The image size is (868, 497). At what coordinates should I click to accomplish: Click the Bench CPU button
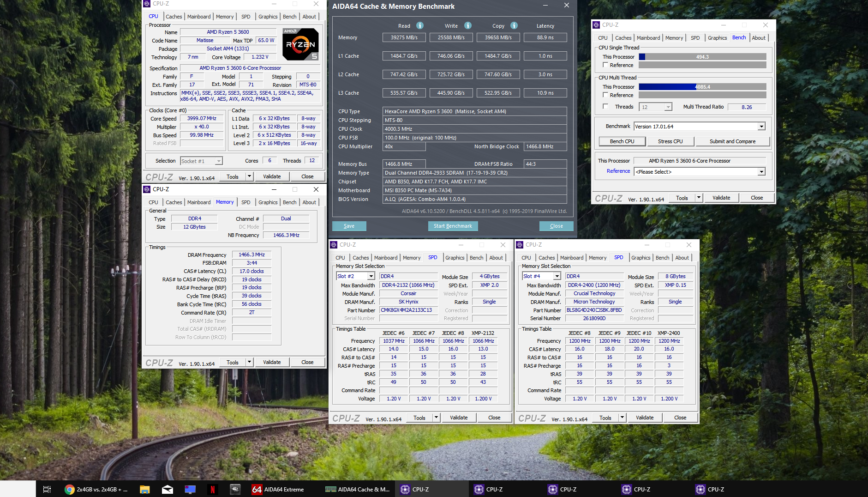pyautogui.click(x=622, y=141)
